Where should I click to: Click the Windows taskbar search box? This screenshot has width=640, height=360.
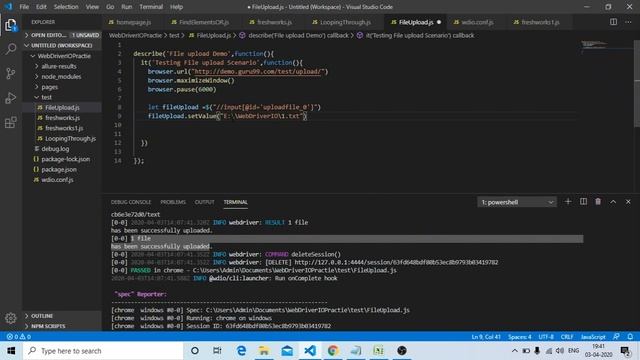[x=103, y=351]
